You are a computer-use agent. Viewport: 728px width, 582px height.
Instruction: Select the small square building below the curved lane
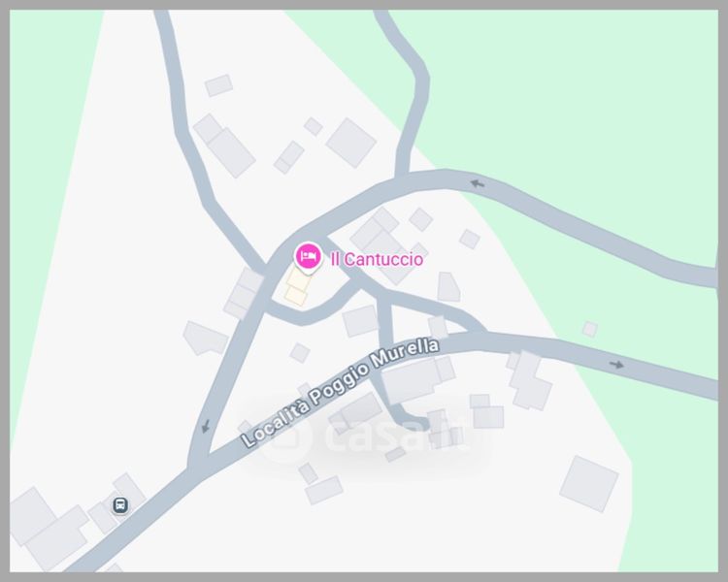[x=300, y=353]
